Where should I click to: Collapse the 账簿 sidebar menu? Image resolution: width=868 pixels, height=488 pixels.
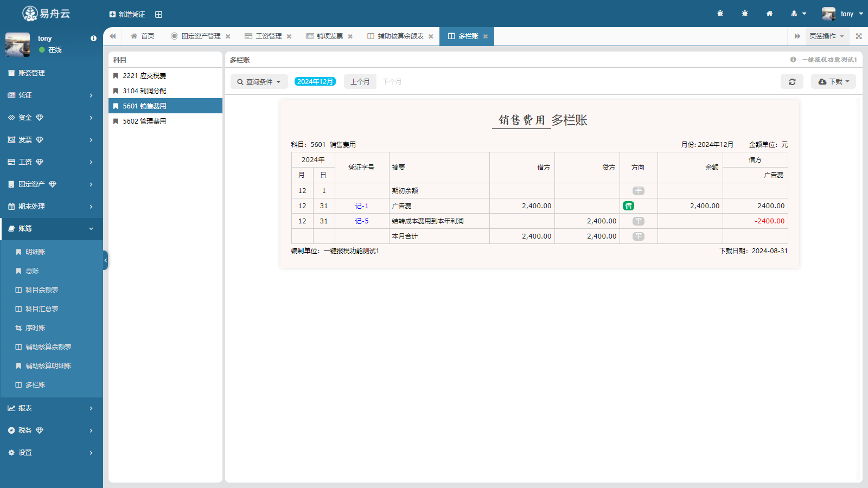[x=52, y=228]
